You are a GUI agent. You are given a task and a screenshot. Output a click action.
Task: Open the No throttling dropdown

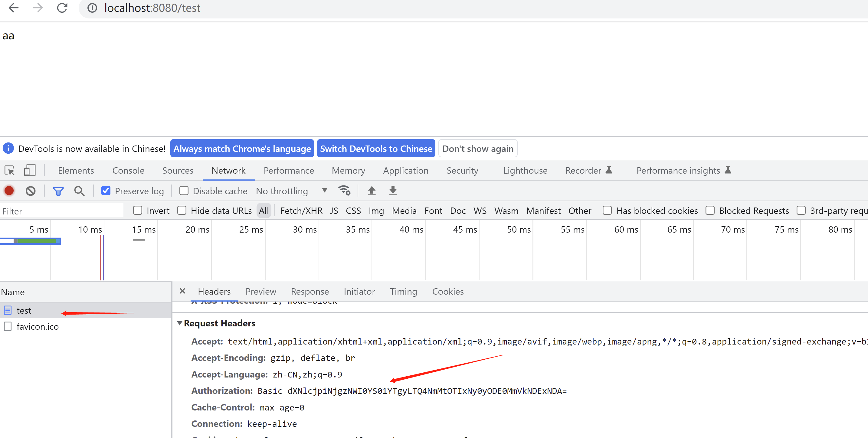coord(291,191)
